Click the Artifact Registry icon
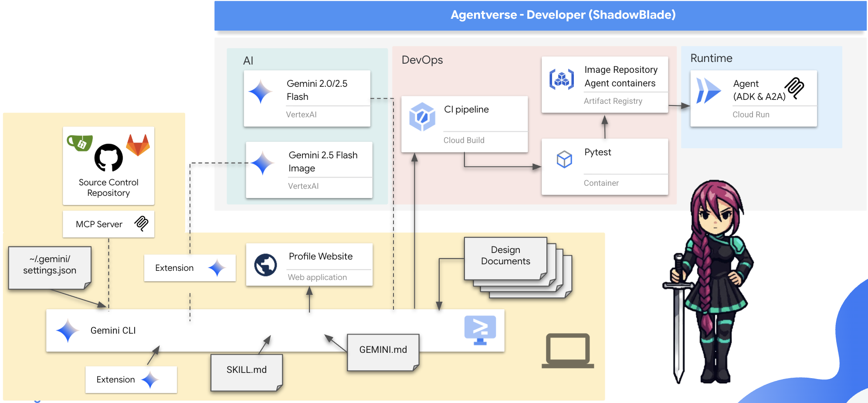The width and height of the screenshot is (868, 403). coord(561,79)
